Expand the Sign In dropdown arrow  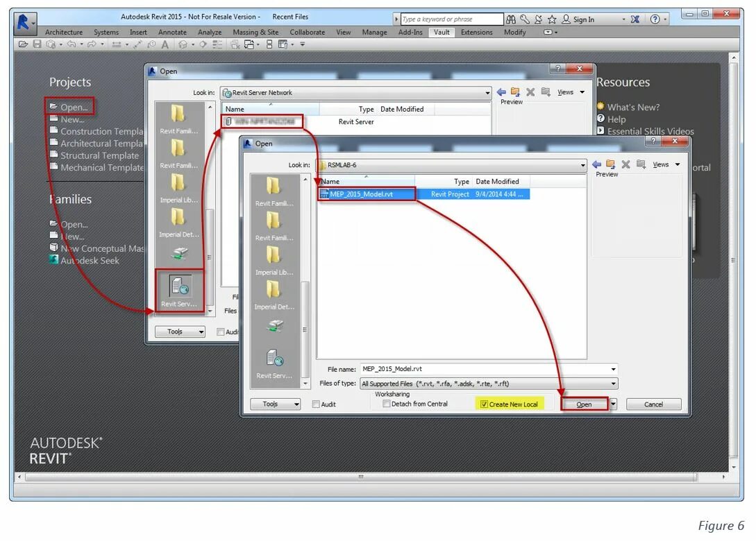click(623, 19)
